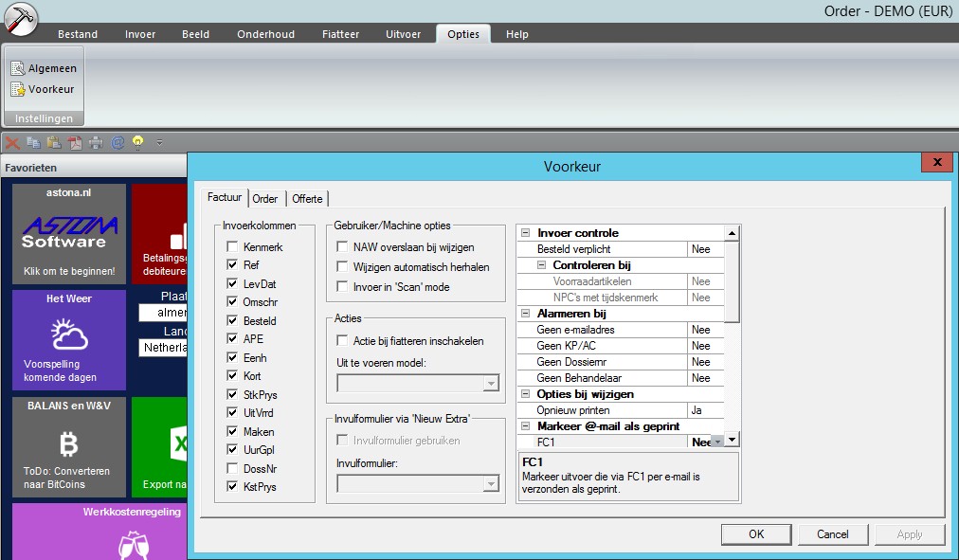Switch to the Order tab
Image resolution: width=959 pixels, height=560 pixels.
(264, 199)
